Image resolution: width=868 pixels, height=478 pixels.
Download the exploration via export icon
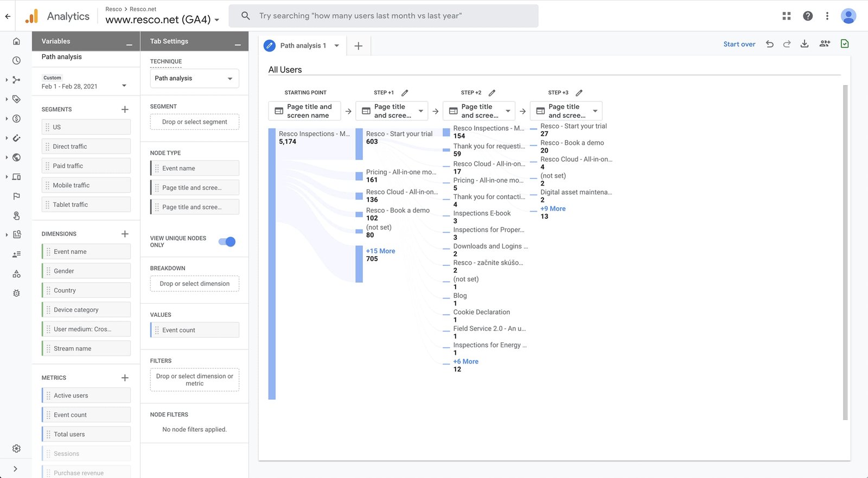805,44
